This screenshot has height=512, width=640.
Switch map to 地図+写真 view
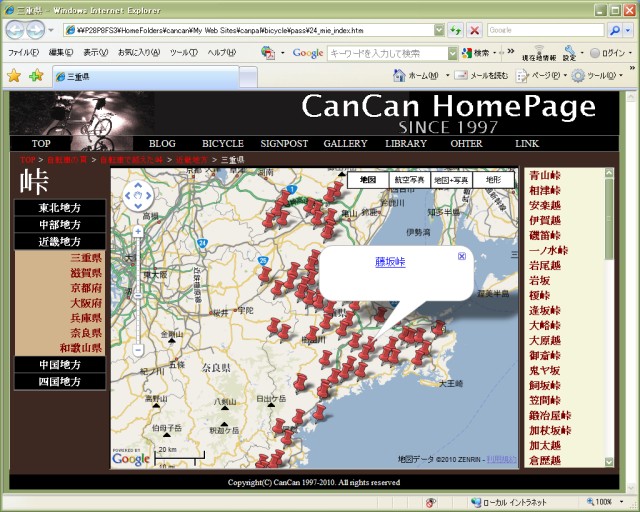tap(451, 180)
